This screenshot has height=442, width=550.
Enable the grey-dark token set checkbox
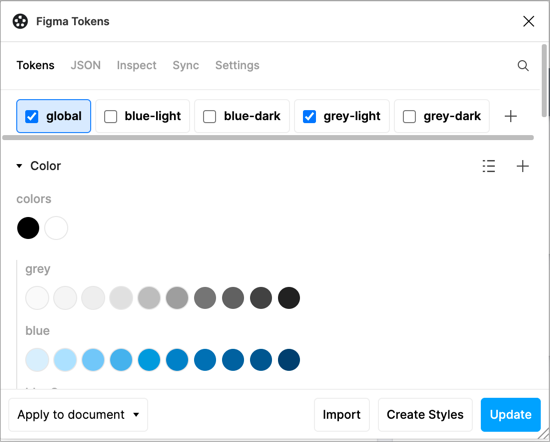point(409,116)
